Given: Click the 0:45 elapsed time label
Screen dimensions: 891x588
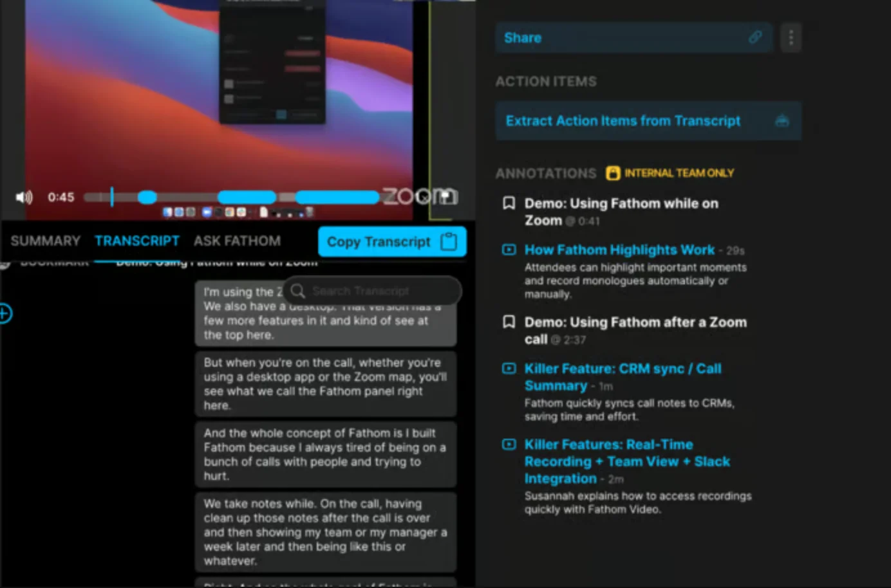Looking at the screenshot, I should click(x=61, y=197).
